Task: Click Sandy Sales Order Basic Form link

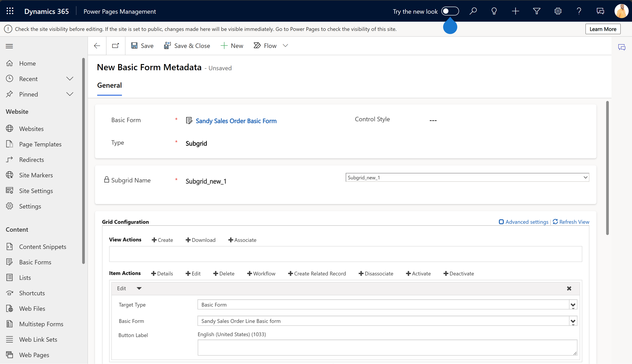Action: tap(236, 121)
